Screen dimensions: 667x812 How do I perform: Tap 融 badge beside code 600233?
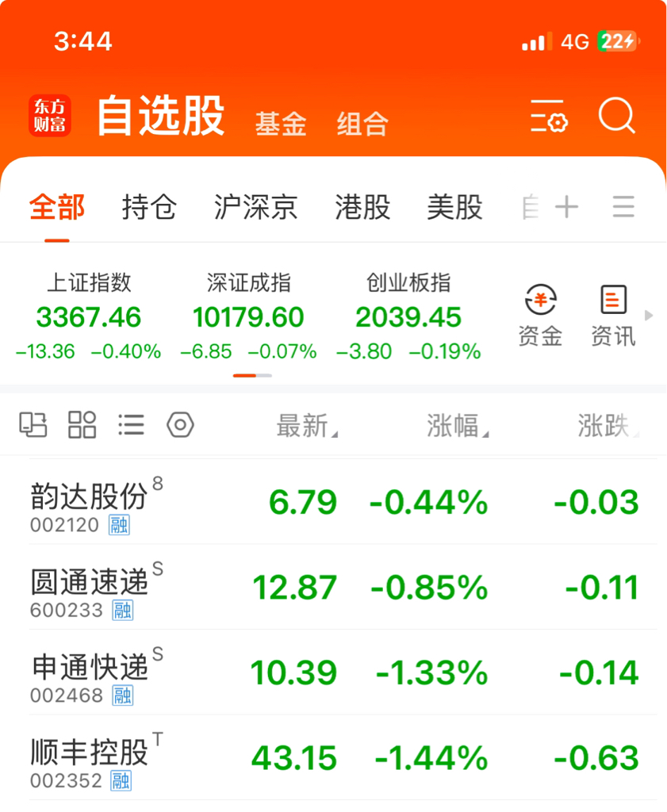[123, 610]
